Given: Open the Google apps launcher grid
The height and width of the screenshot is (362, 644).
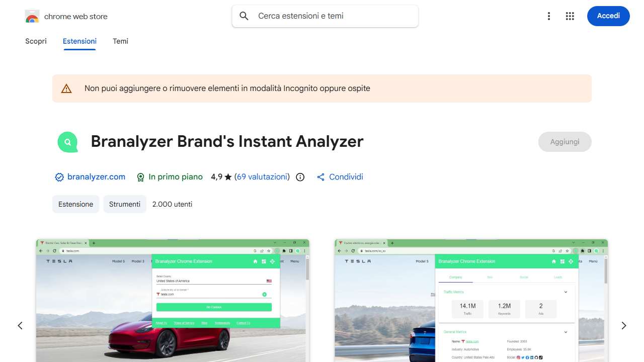Looking at the screenshot, I should [x=570, y=16].
